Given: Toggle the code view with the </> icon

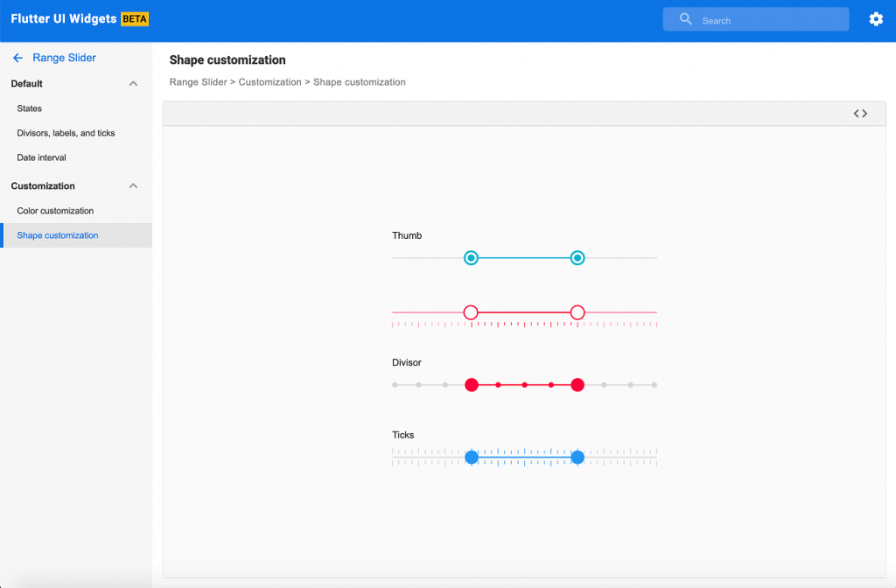Looking at the screenshot, I should (x=858, y=113).
